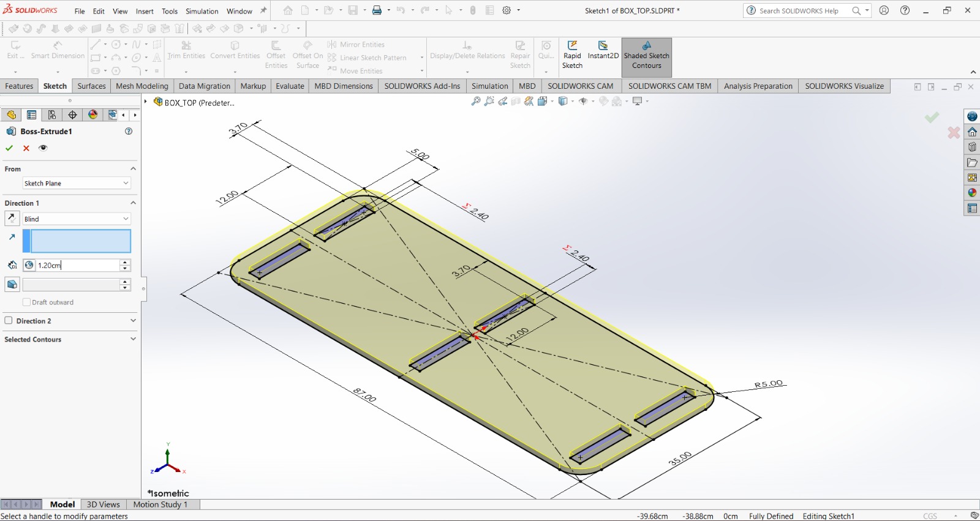Click the Rapid Sketch tool
This screenshot has height=521, width=980.
tap(572, 55)
